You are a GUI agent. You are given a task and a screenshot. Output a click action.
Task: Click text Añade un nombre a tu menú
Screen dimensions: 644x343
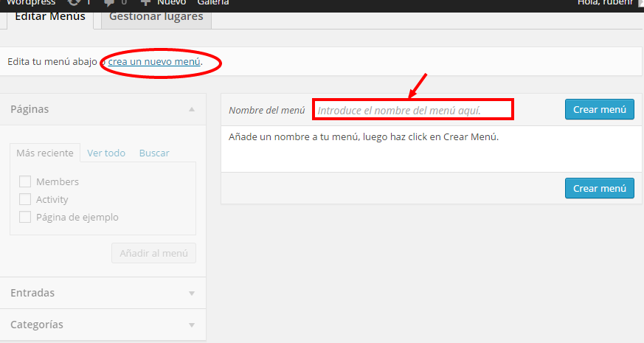(x=294, y=136)
